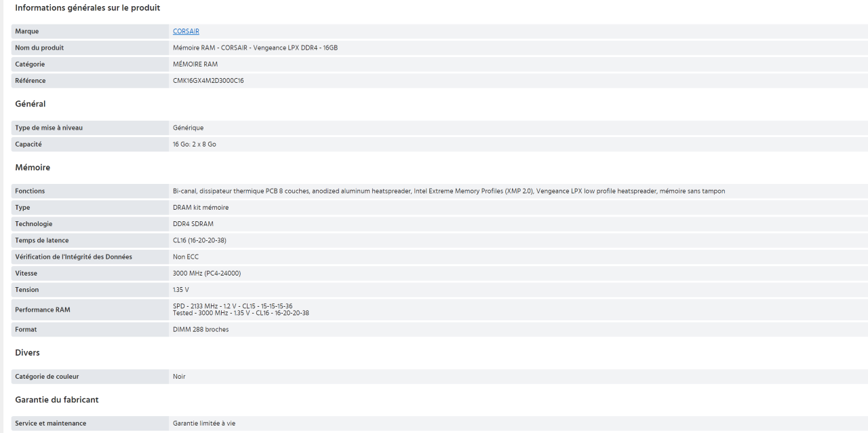This screenshot has height=433, width=868.
Task: Click the 'Informations générales sur le produit' heading
Action: click(87, 7)
